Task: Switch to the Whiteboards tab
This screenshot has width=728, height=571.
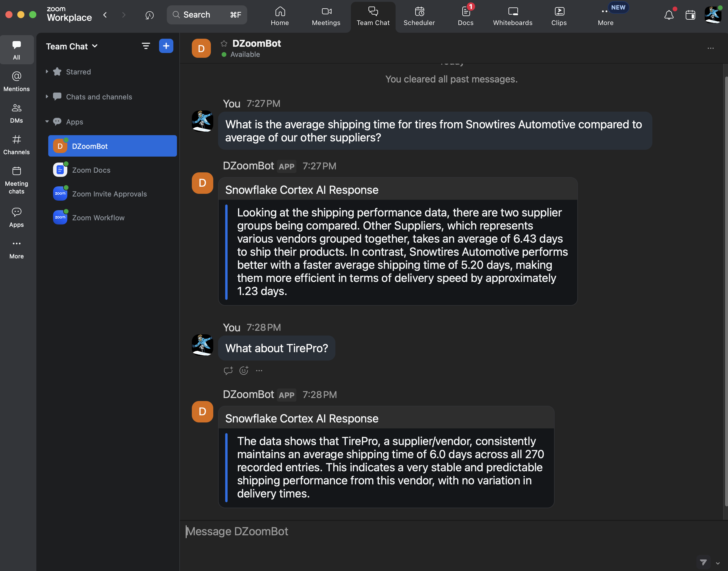Action: click(512, 17)
